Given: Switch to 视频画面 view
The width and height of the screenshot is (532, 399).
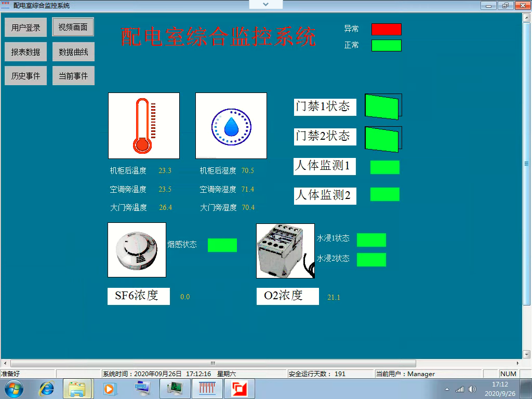Looking at the screenshot, I should (72, 27).
